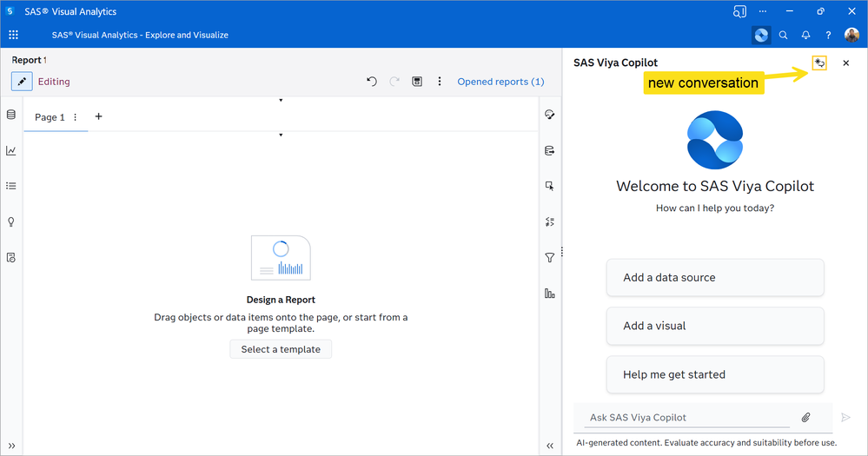This screenshot has width=868, height=456.
Task: Open the user profile avatar
Action: click(851, 35)
